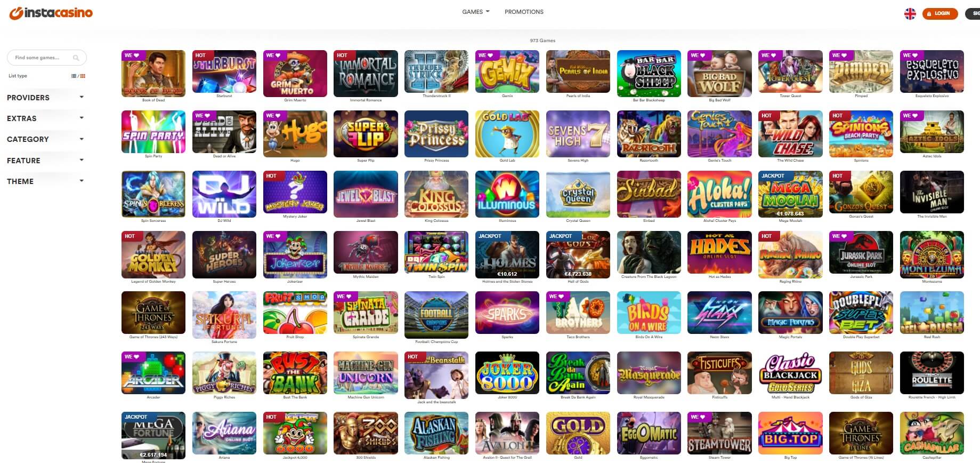Click the orange Login button
980x463 pixels.
pyautogui.click(x=940, y=13)
